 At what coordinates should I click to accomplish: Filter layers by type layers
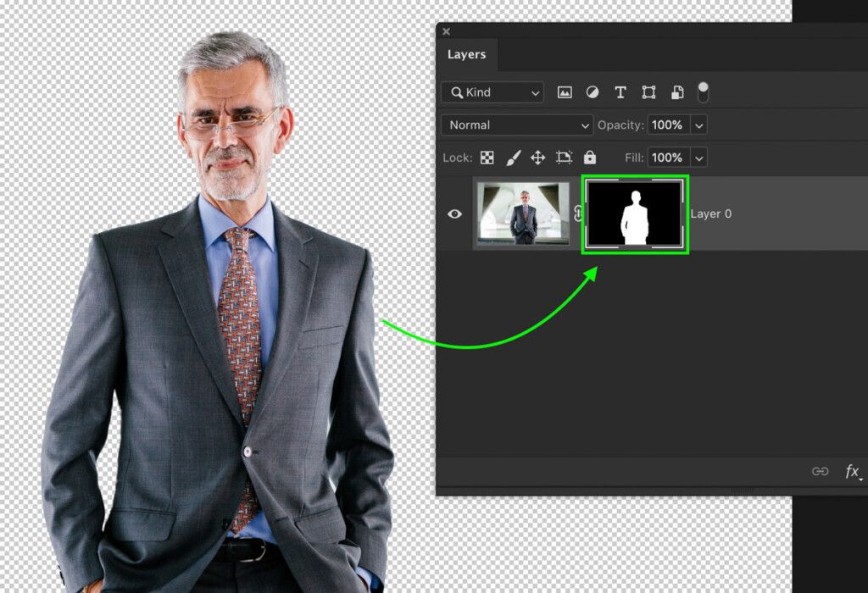click(620, 92)
